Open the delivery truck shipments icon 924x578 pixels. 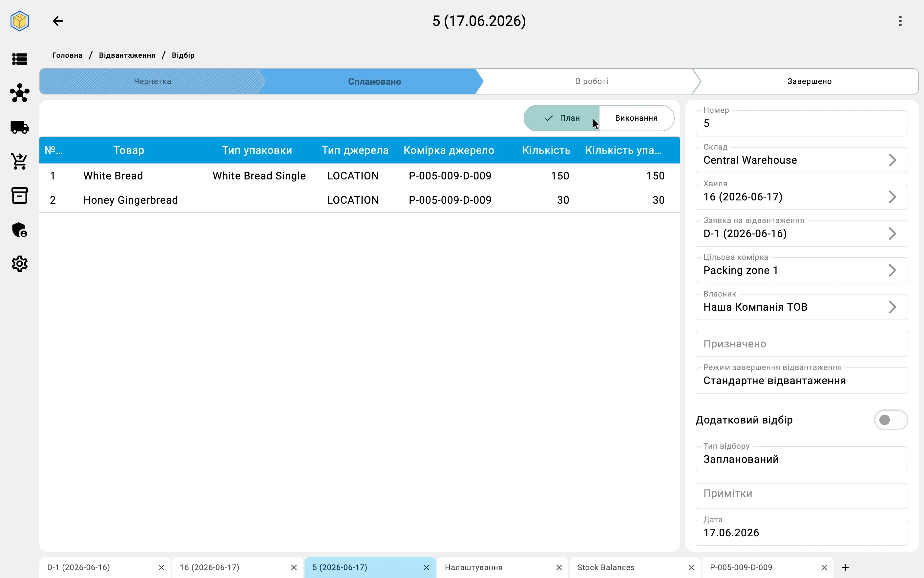(x=19, y=127)
